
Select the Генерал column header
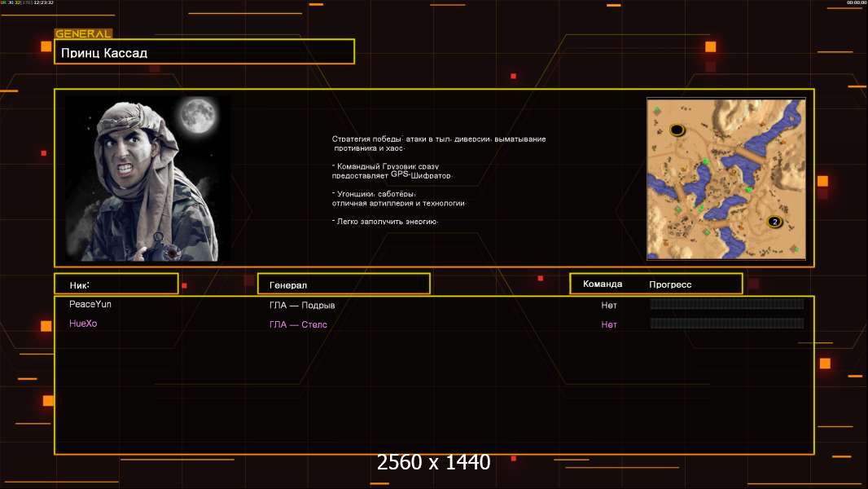click(x=343, y=284)
